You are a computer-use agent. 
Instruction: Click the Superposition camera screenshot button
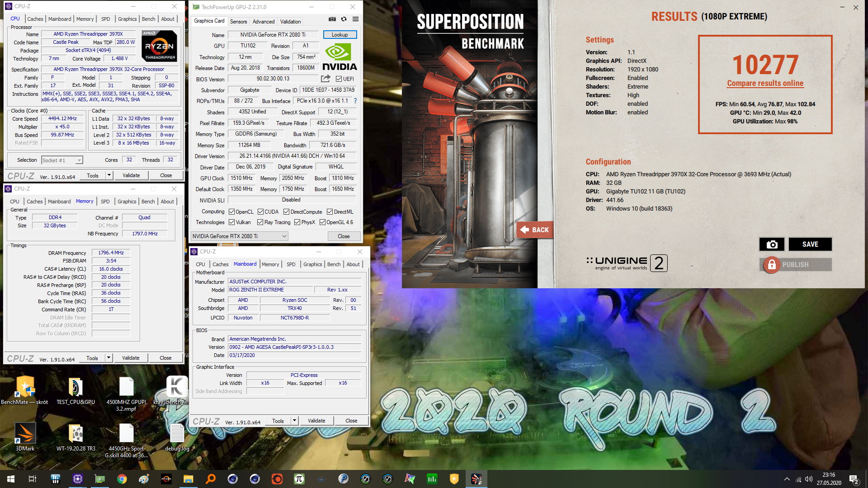pos(772,244)
